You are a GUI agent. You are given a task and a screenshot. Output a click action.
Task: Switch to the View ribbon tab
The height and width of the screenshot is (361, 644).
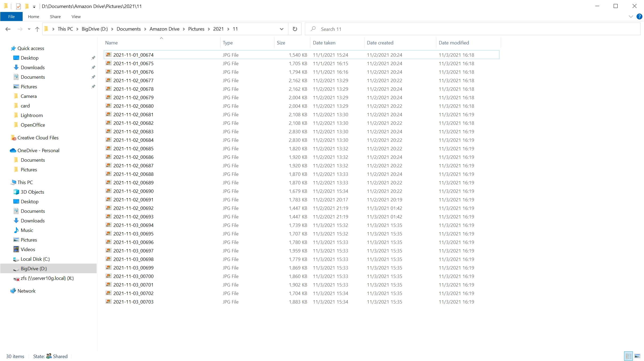76,16
